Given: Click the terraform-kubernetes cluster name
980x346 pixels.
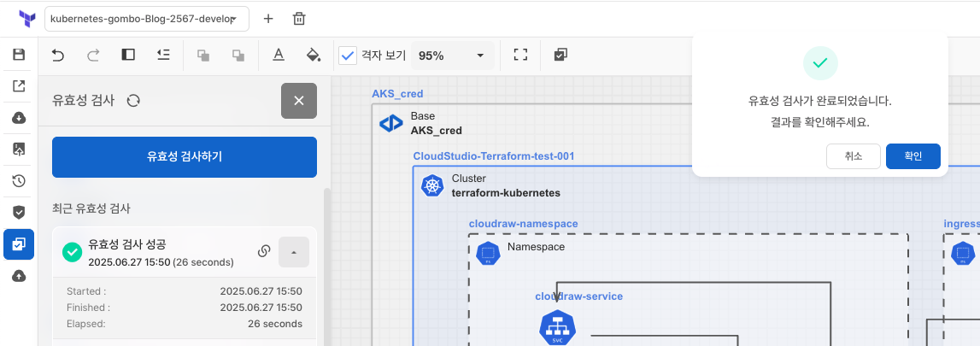Looking at the screenshot, I should pos(506,193).
